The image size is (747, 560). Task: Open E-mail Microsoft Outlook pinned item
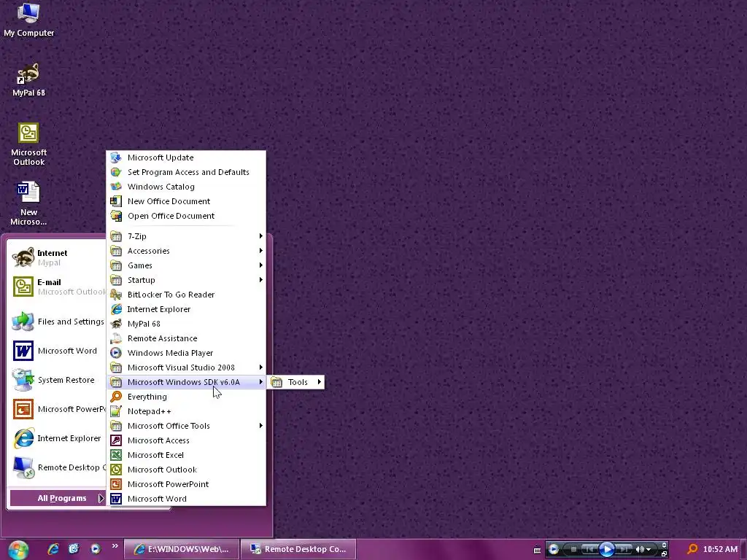(x=57, y=287)
